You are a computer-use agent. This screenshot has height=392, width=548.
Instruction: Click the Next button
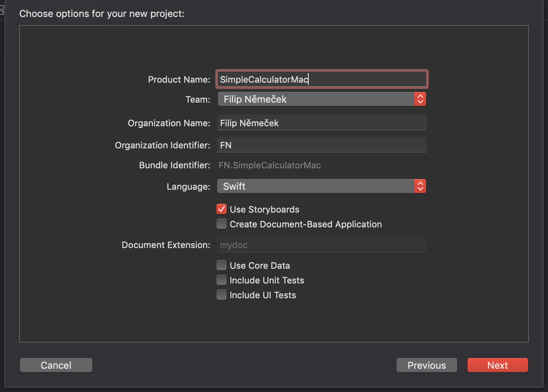pos(497,365)
